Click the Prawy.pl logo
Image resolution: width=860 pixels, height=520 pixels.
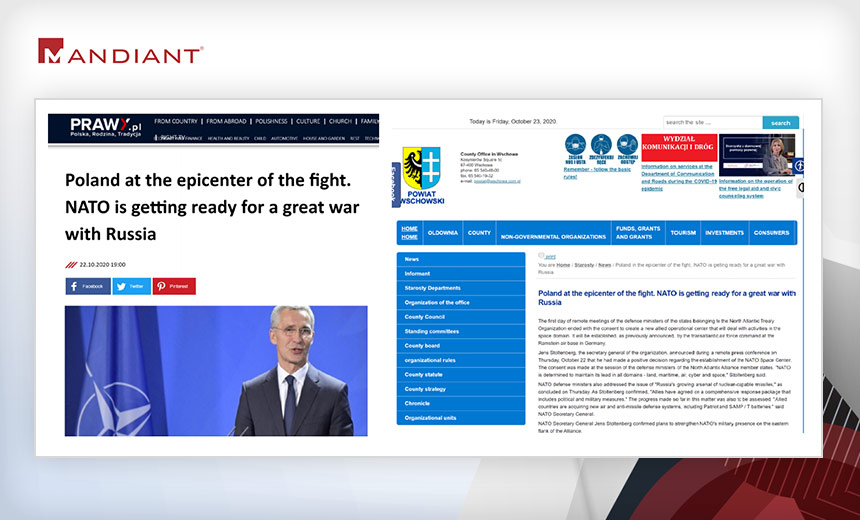pos(105,127)
